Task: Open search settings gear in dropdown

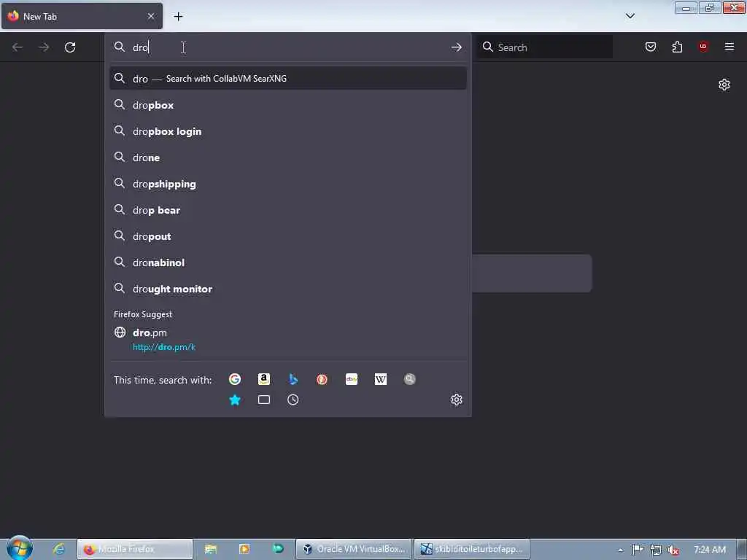Action: click(x=457, y=400)
